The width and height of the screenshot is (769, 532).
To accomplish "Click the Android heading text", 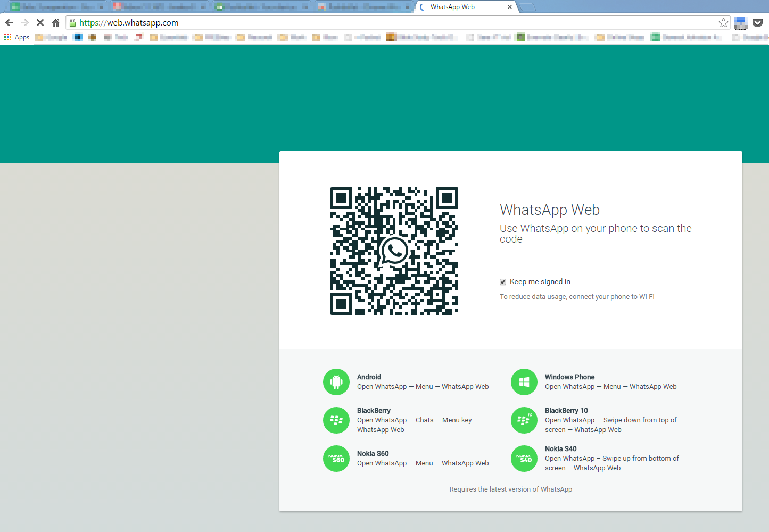I will click(x=369, y=377).
